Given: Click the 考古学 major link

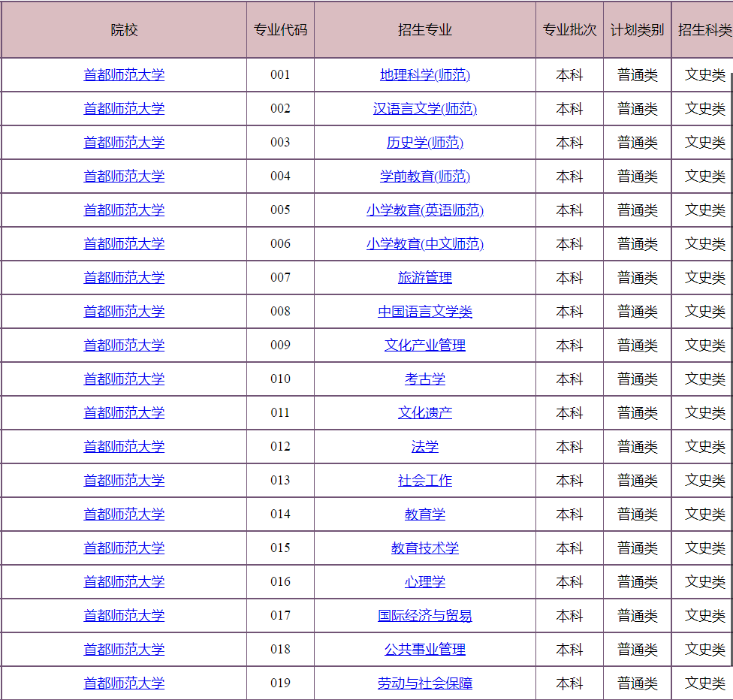Looking at the screenshot, I should 425,379.
